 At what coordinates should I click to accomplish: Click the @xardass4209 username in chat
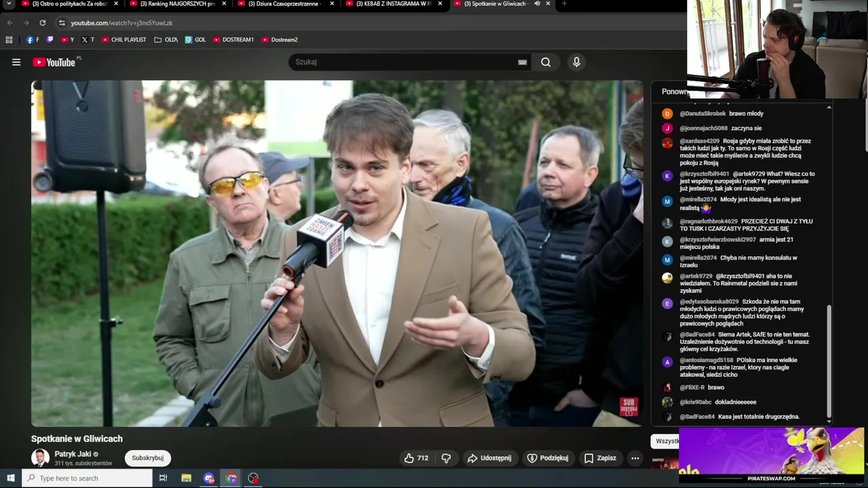[699, 141]
